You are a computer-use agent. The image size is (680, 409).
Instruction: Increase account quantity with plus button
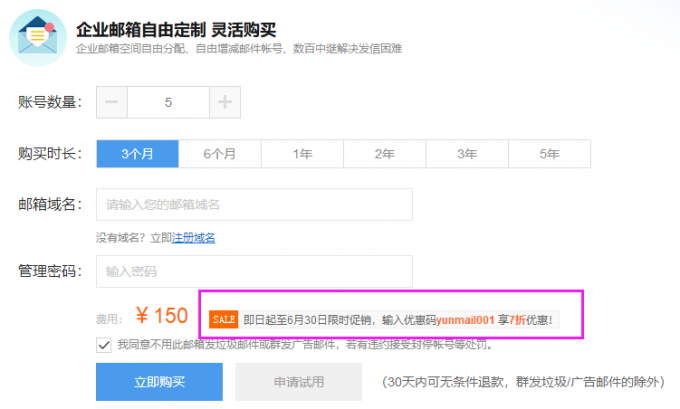(x=225, y=102)
